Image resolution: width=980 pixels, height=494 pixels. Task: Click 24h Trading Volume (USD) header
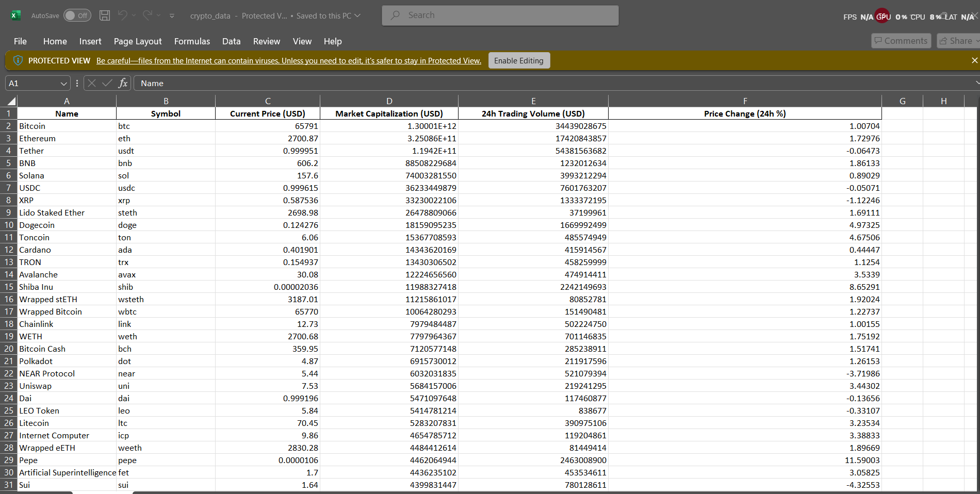click(x=533, y=113)
